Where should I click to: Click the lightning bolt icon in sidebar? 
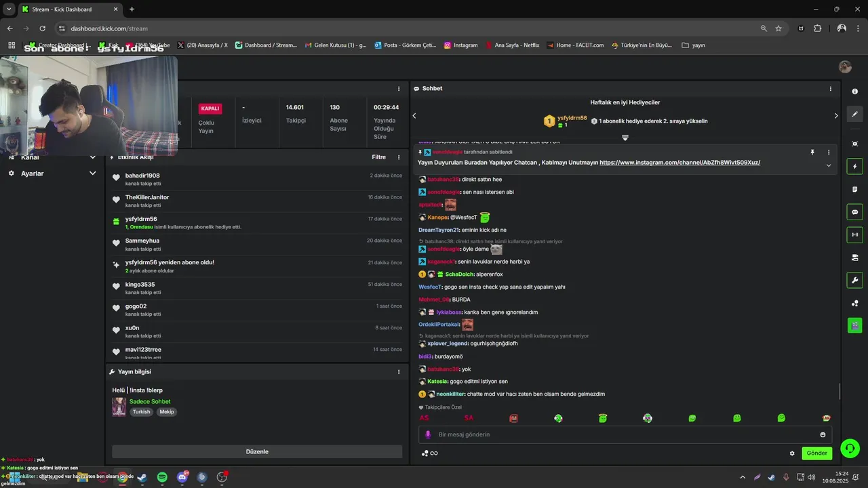854,167
